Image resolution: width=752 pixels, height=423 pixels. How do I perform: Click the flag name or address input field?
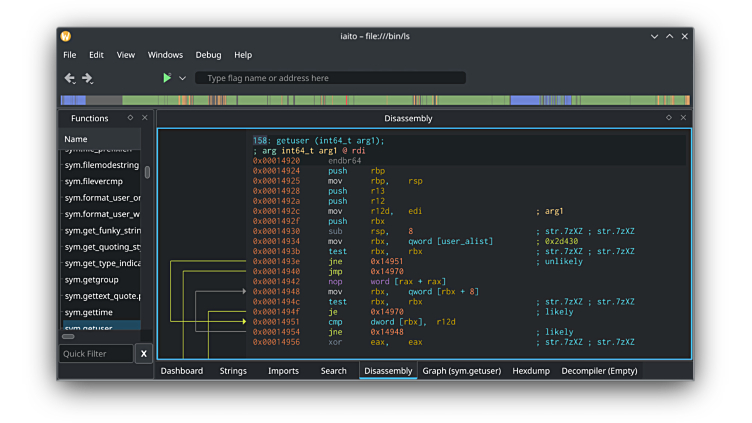[330, 78]
